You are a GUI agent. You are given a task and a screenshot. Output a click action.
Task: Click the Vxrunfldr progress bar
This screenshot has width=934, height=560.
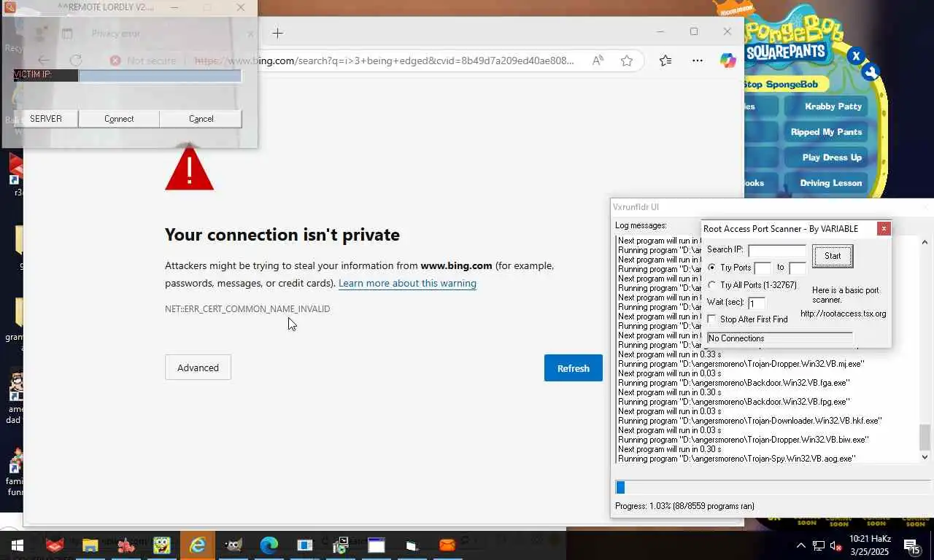click(773, 488)
